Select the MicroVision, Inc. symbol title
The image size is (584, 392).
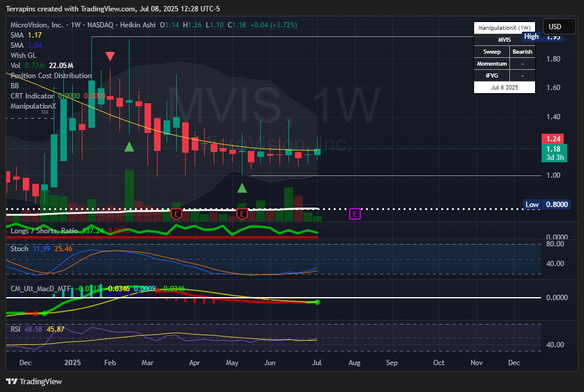pos(37,25)
